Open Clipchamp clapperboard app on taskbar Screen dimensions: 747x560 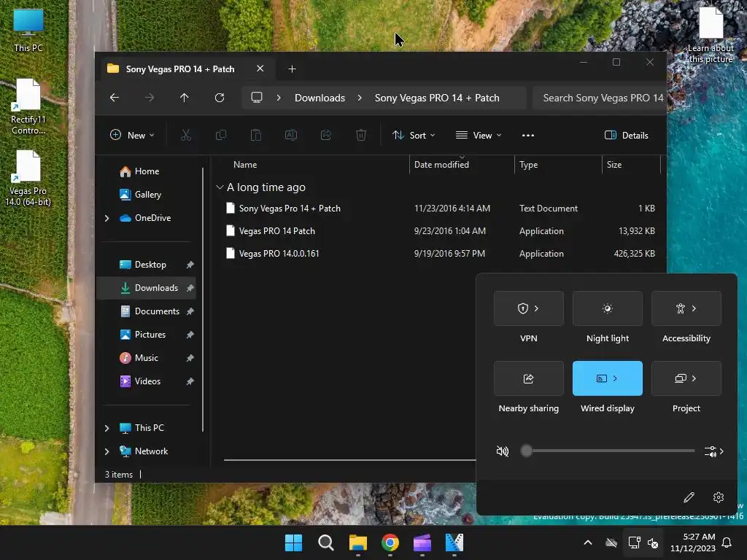(422, 542)
